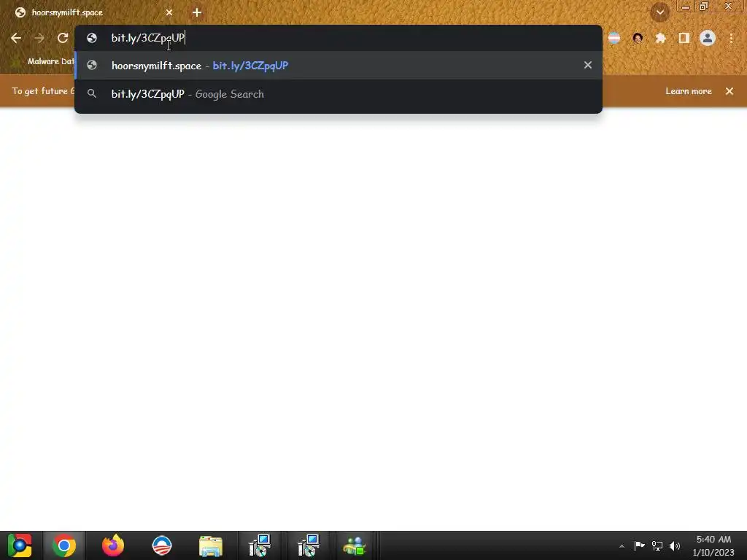Screen dimensions: 747x560
Task: Dismiss the update infobar
Action: (x=729, y=91)
